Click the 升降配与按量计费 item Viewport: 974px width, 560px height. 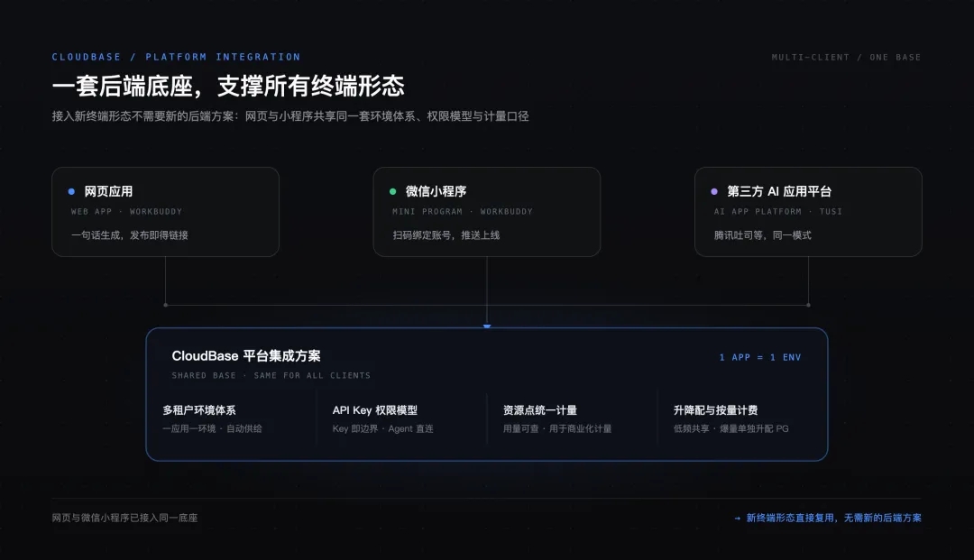(715, 410)
